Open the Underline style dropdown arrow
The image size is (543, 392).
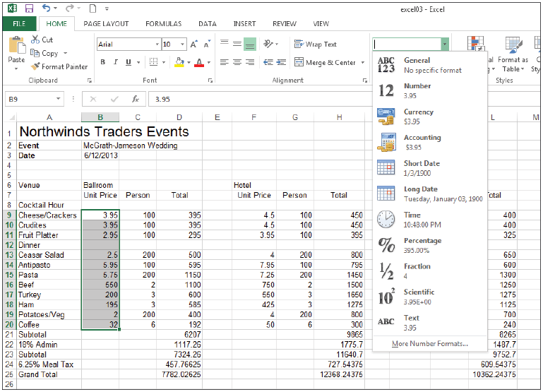coord(138,63)
